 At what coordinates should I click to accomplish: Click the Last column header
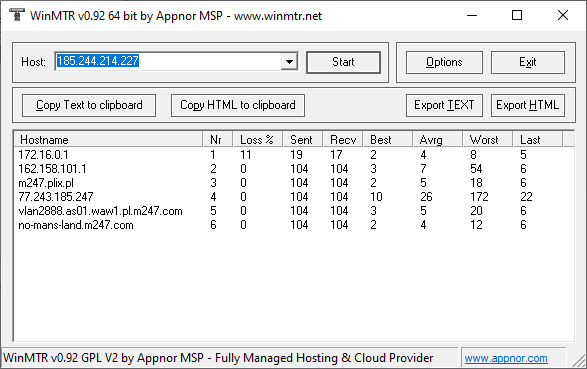[x=537, y=140]
